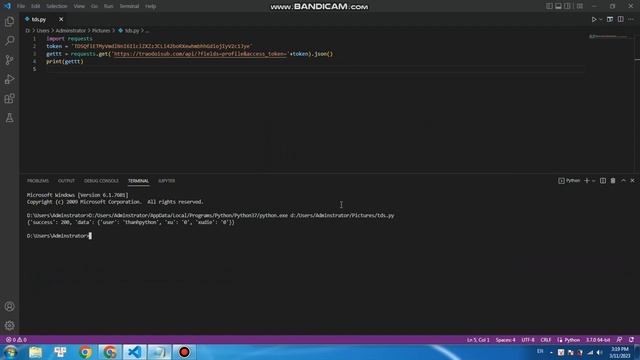Open the Accounts menu icon

[9, 307]
